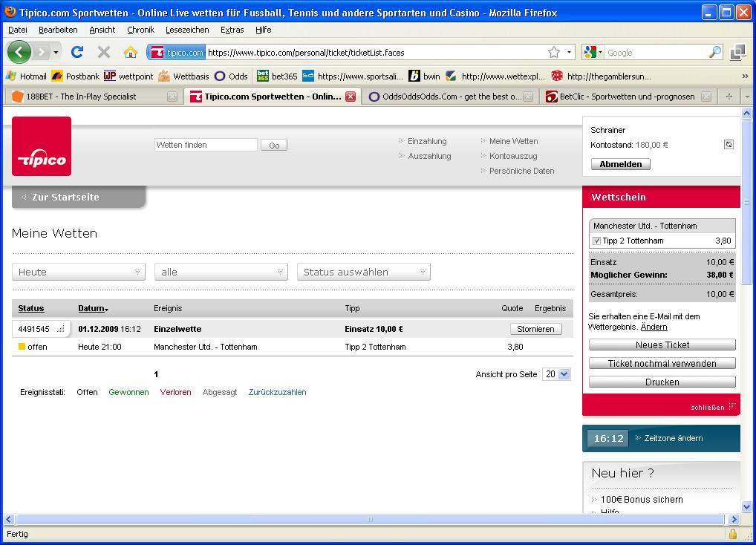
Task: Switch to the 188BET tab
Action: pyautogui.click(x=94, y=97)
